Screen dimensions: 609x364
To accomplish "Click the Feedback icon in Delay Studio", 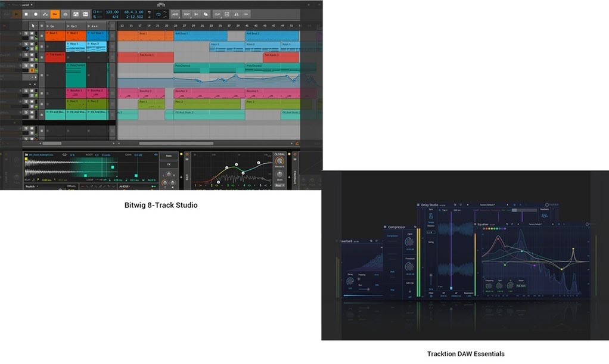I will click(x=544, y=215).
